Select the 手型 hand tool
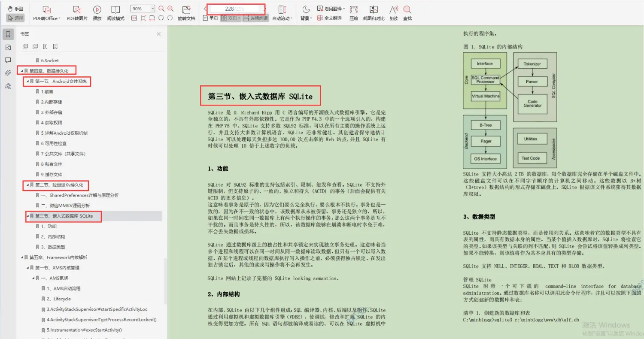644x339 pixels. pyautogui.click(x=15, y=9)
